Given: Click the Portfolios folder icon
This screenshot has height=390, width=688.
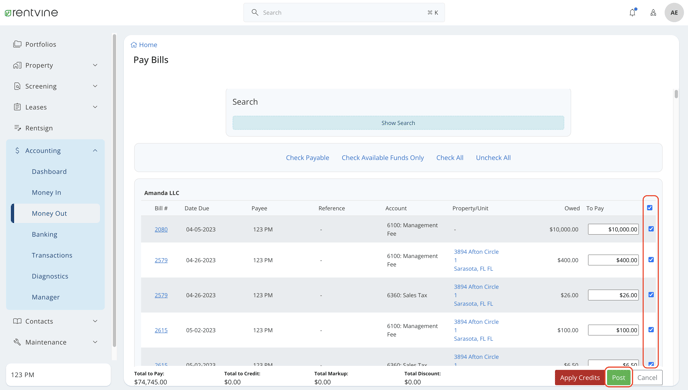Looking at the screenshot, I should point(17,44).
